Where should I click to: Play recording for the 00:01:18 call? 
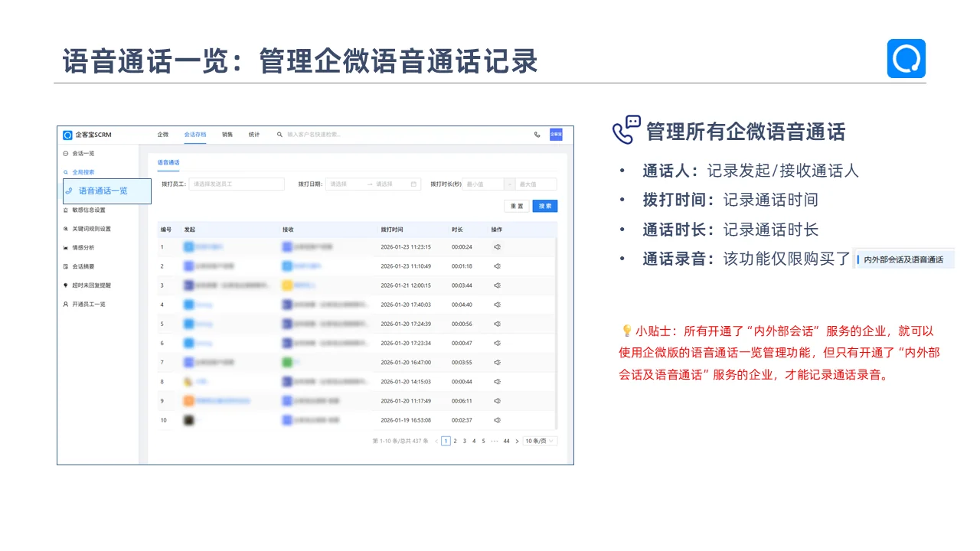[497, 266]
